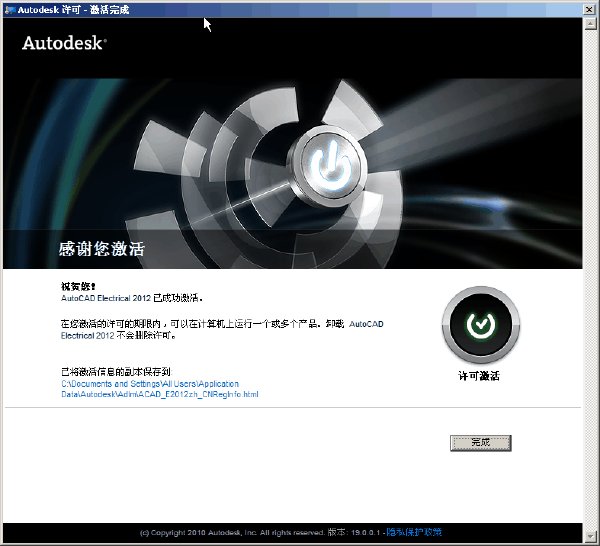Screen dimensions: 600x546
Task: Click the 许可激活 label text
Action: pyautogui.click(x=479, y=376)
